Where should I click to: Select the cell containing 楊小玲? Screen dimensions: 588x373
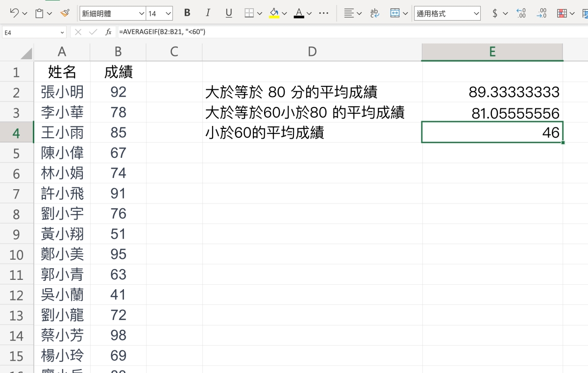62,356
